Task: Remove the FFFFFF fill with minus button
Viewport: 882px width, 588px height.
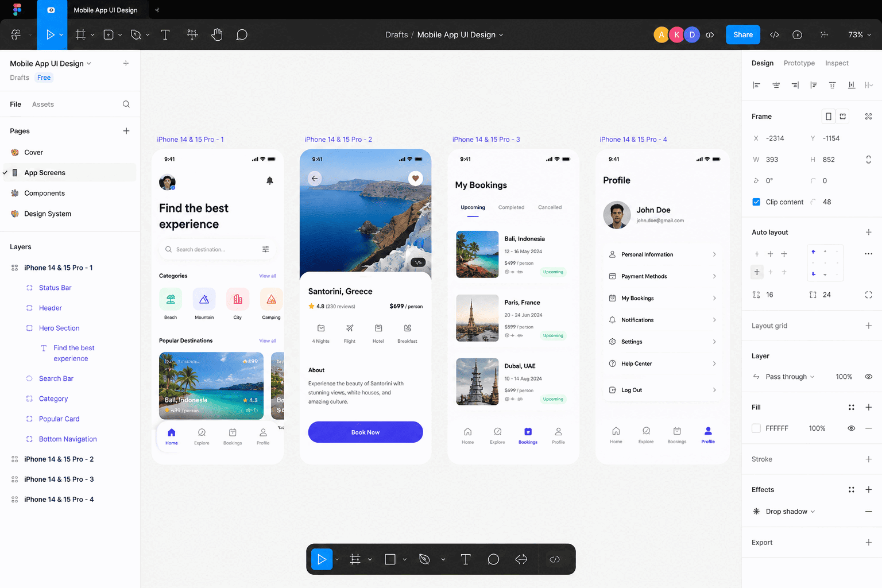Action: click(x=868, y=428)
